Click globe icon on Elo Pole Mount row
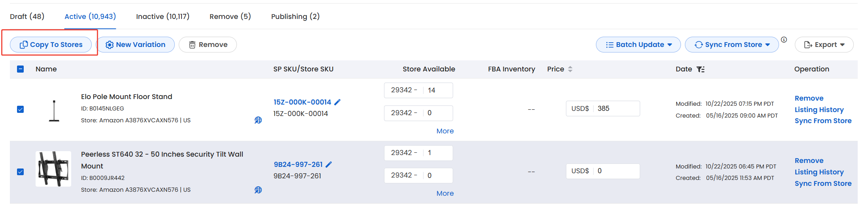The width and height of the screenshot is (868, 204). click(x=258, y=120)
